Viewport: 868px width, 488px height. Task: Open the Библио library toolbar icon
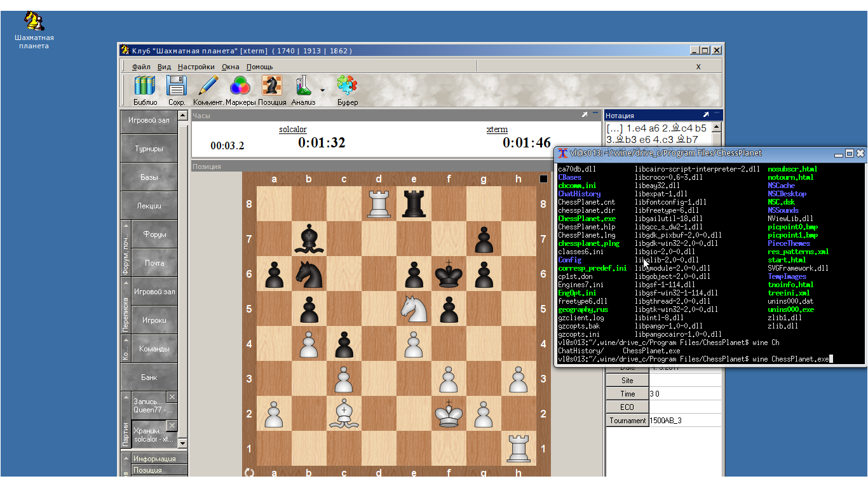tap(145, 90)
